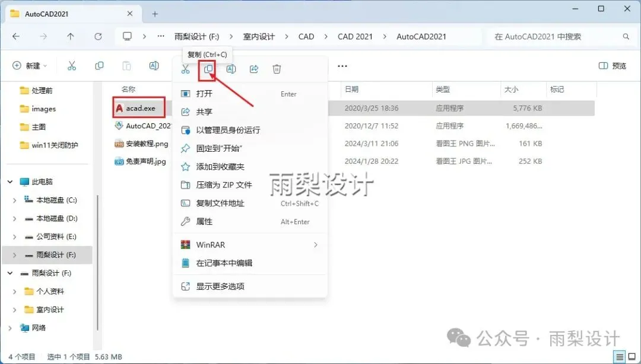This screenshot has width=641, height=364.
Task: Click the toolbar Paste icon
Action: (x=127, y=66)
